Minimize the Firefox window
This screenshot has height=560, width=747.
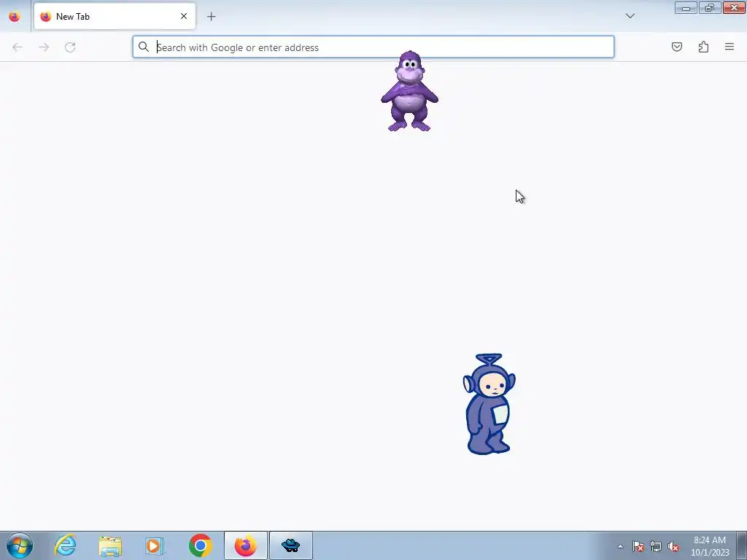coord(686,7)
